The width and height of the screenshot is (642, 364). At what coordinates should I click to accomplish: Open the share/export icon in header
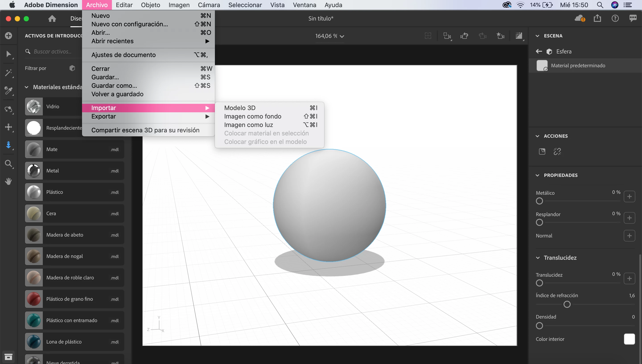point(597,18)
